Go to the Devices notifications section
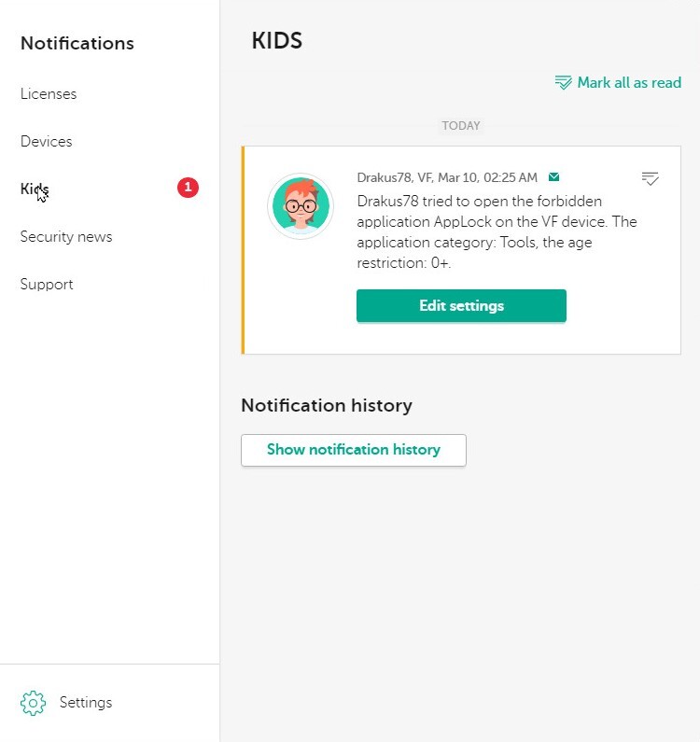The width and height of the screenshot is (700, 742). 47,142
